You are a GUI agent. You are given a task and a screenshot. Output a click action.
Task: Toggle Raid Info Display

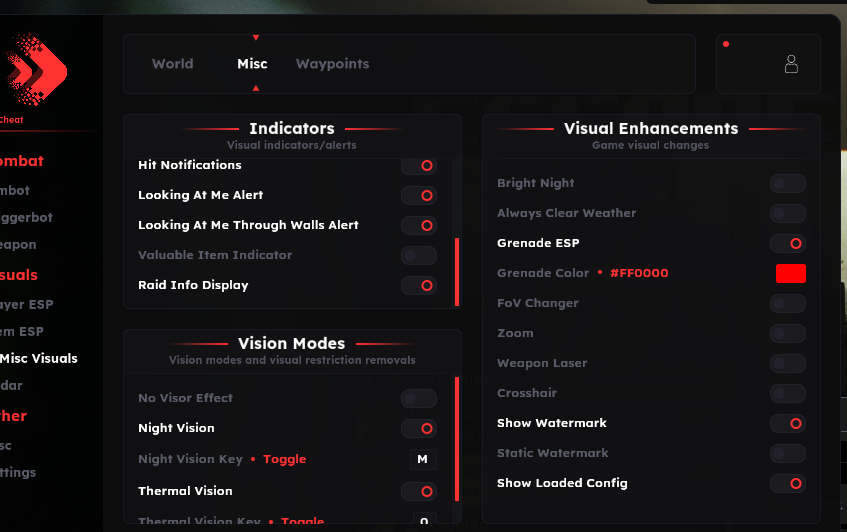[419, 285]
